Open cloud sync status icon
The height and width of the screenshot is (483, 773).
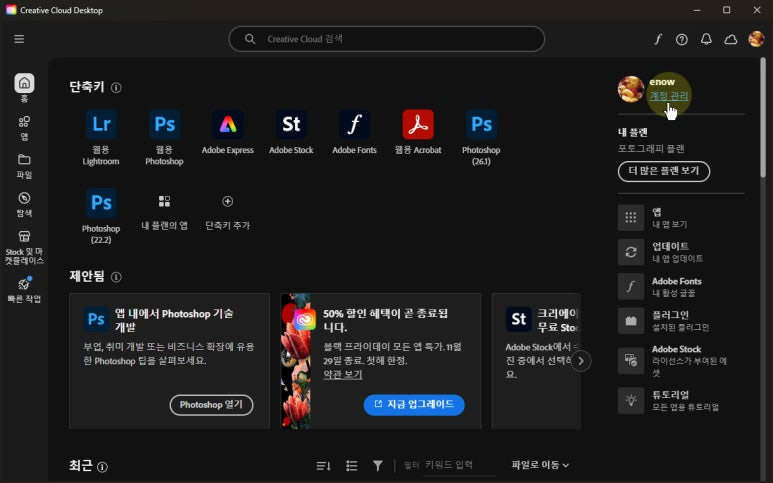(x=731, y=39)
